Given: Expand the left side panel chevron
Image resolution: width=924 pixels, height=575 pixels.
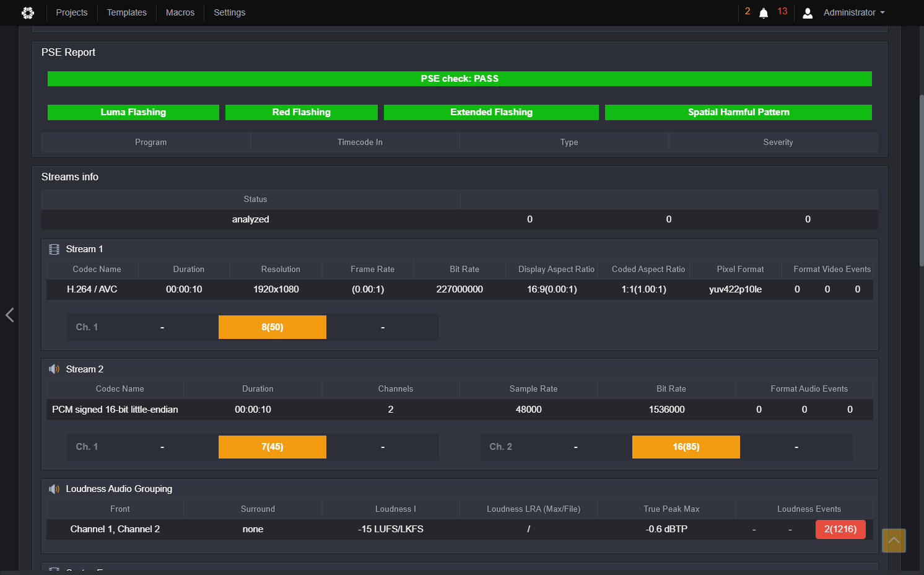Looking at the screenshot, I should pos(9,315).
